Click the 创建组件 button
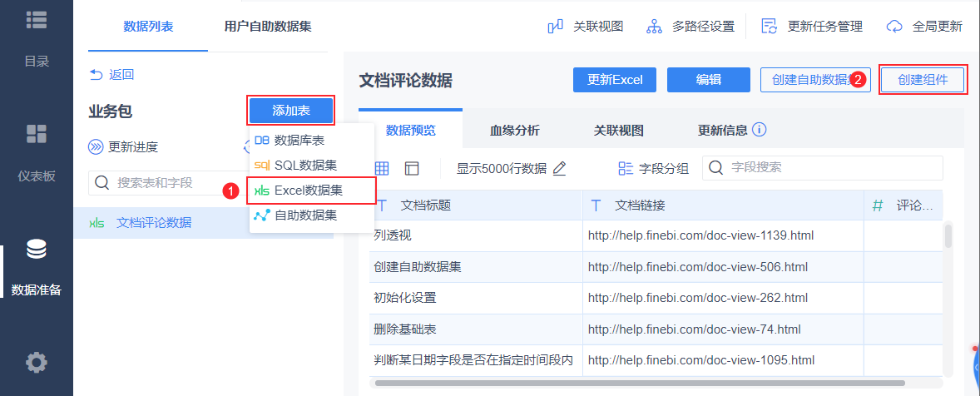Image resolution: width=980 pixels, height=396 pixels. [x=923, y=80]
